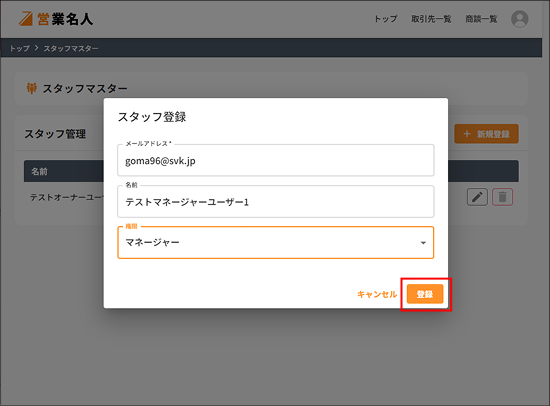Cancel the staff registration with キャンセル
Viewport: 550px width, 406px height.
(377, 294)
